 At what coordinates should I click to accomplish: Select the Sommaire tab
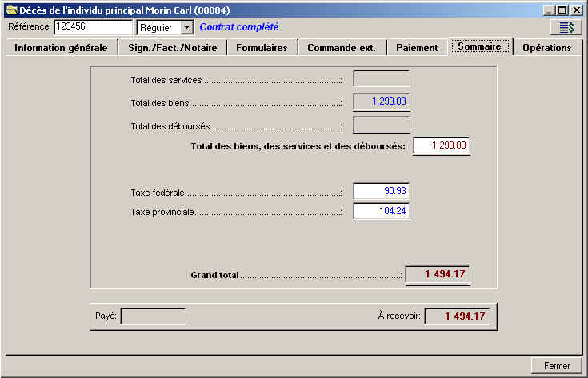pyautogui.click(x=480, y=46)
